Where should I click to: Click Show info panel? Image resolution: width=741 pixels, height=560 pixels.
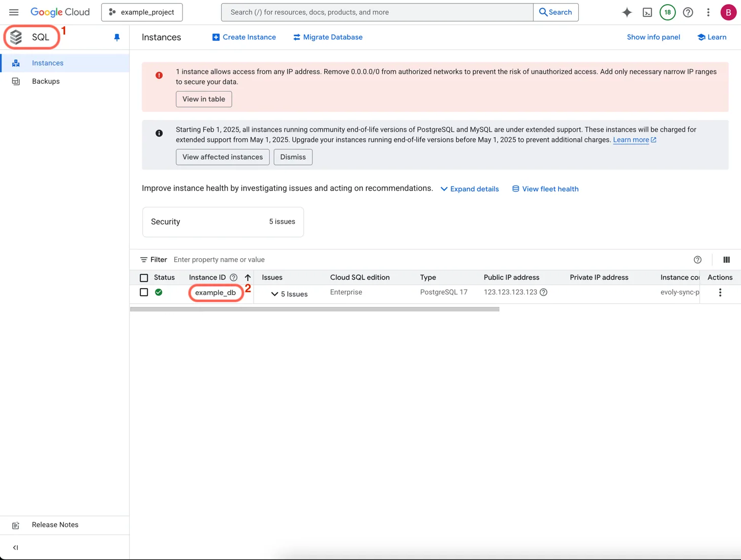click(654, 37)
